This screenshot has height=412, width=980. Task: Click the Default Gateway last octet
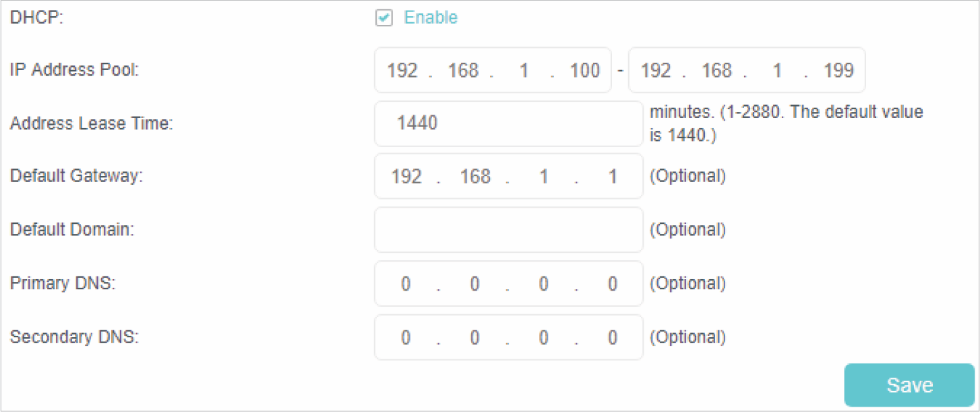[x=612, y=177]
